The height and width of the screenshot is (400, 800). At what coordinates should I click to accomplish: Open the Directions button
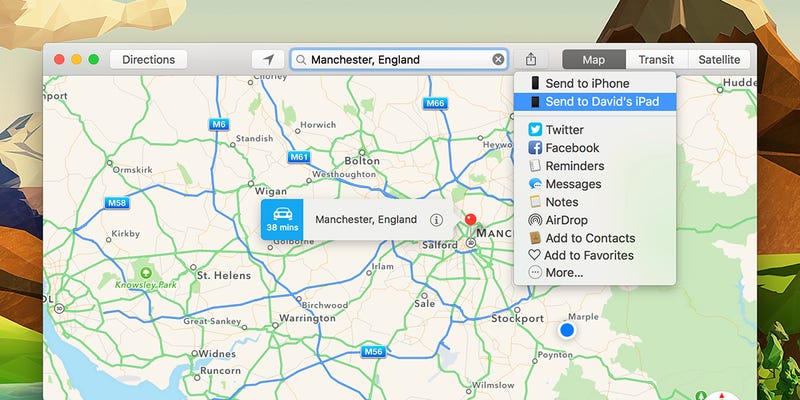click(148, 60)
